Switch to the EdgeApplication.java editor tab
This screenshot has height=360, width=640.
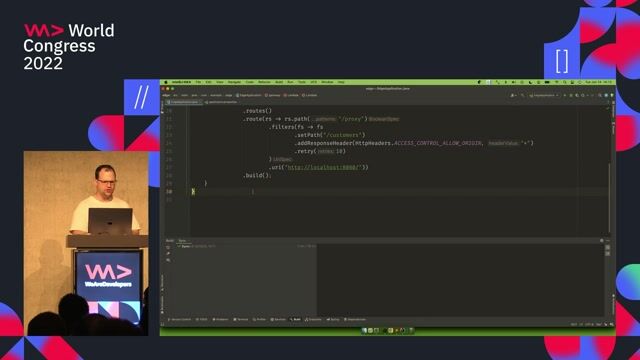coord(184,102)
